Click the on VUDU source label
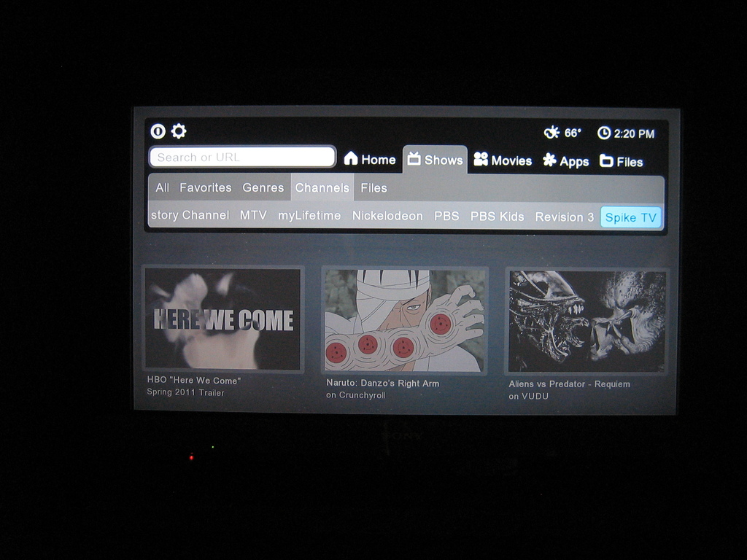The width and height of the screenshot is (747, 560). point(528,396)
